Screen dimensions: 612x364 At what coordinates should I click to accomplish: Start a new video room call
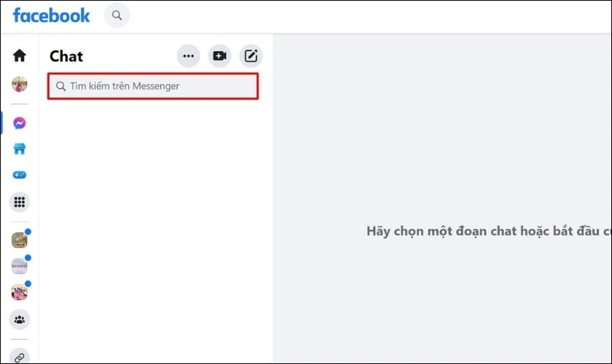[220, 56]
